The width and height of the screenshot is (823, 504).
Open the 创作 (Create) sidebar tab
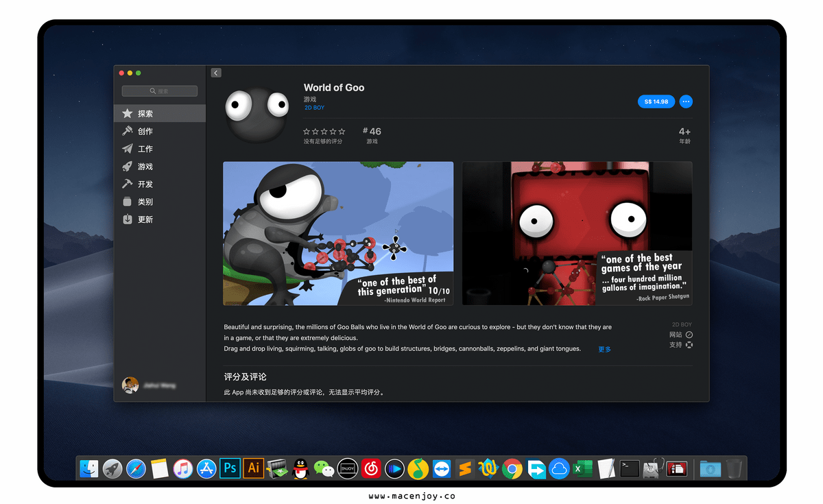tap(160, 131)
